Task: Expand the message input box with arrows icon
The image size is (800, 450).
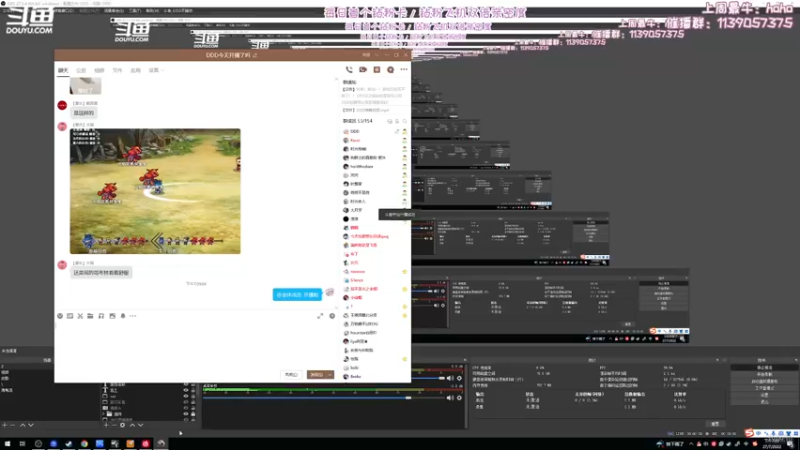Action: pyautogui.click(x=320, y=316)
